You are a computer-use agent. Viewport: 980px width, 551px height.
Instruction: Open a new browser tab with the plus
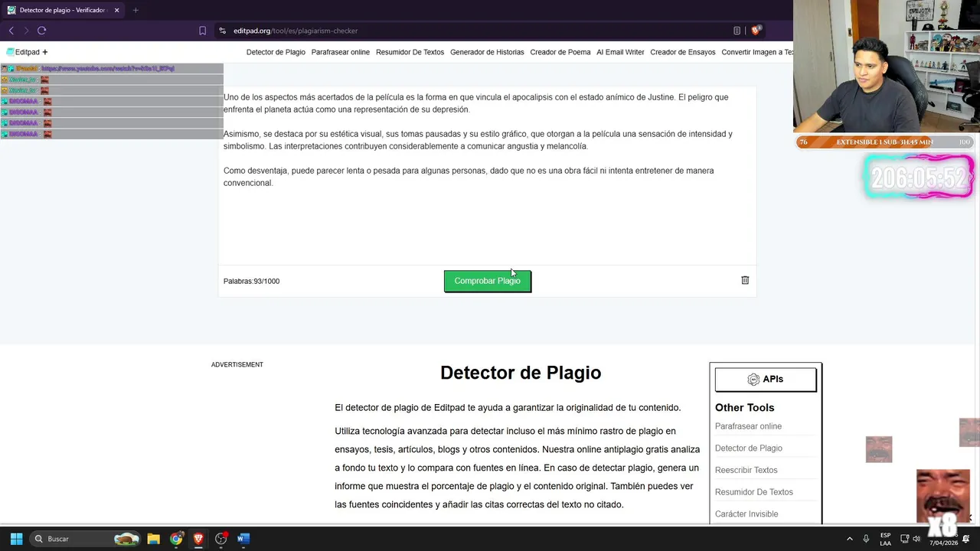pyautogui.click(x=136, y=10)
